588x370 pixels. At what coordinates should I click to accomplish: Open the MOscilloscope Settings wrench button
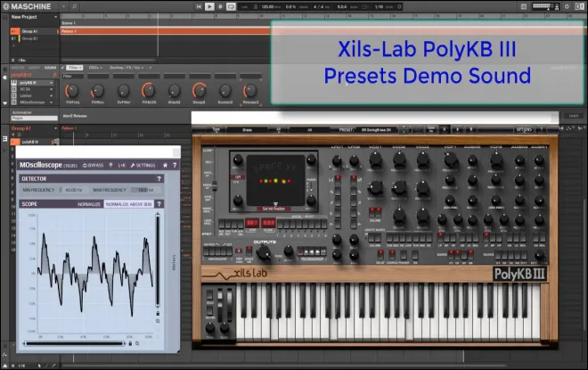[x=143, y=165]
